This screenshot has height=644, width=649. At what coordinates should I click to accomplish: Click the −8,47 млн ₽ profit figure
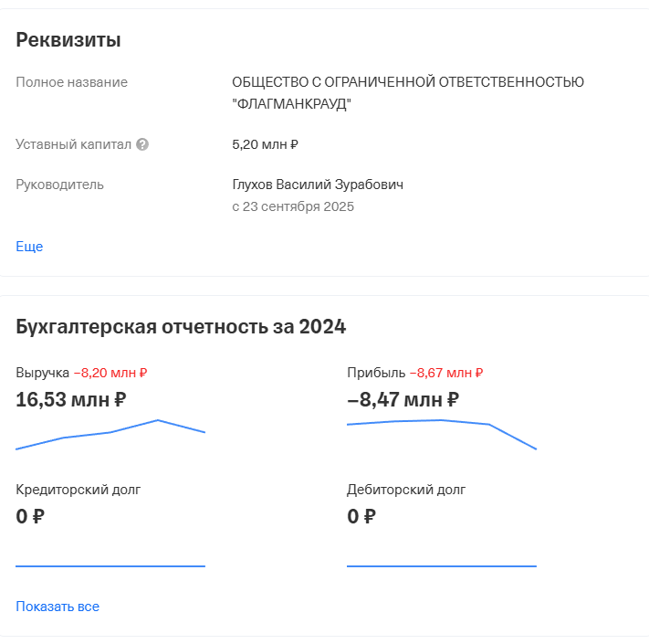pyautogui.click(x=403, y=399)
